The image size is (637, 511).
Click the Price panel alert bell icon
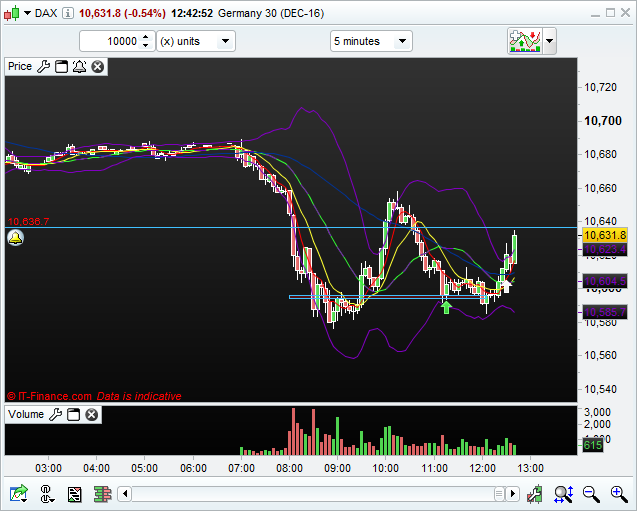point(79,67)
